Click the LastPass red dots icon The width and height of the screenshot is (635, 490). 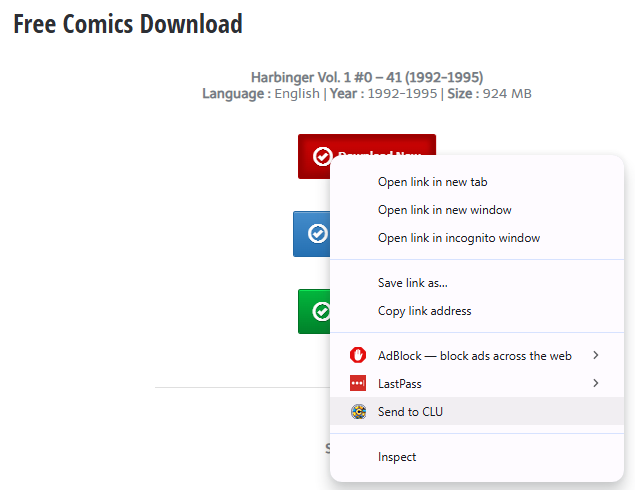[358, 383]
